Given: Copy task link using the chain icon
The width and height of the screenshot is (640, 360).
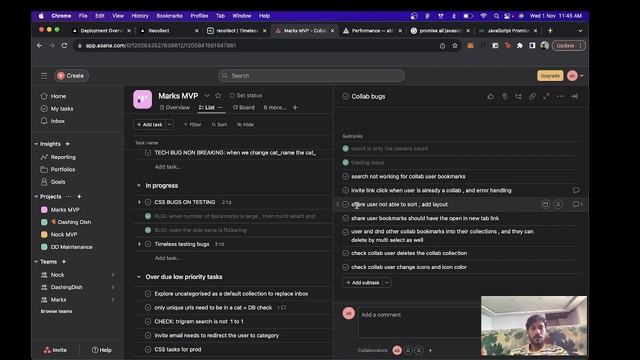Looking at the screenshot, I should 532,96.
